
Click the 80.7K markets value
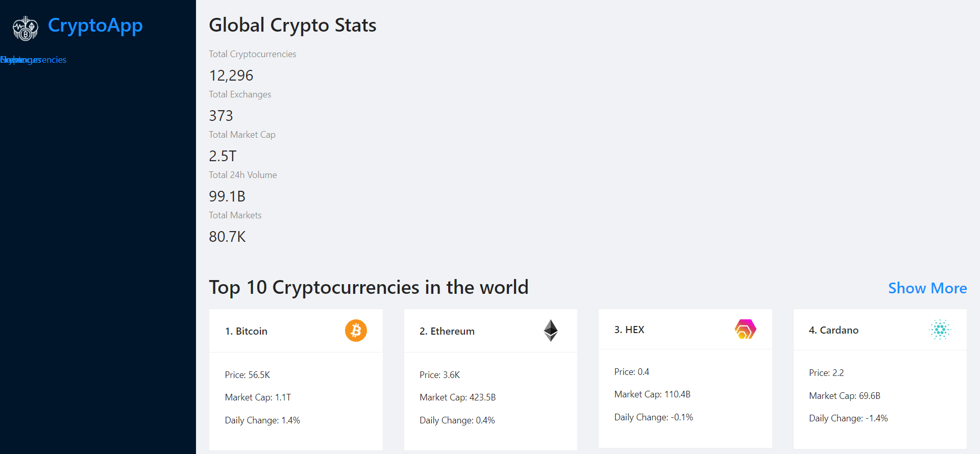click(x=227, y=237)
